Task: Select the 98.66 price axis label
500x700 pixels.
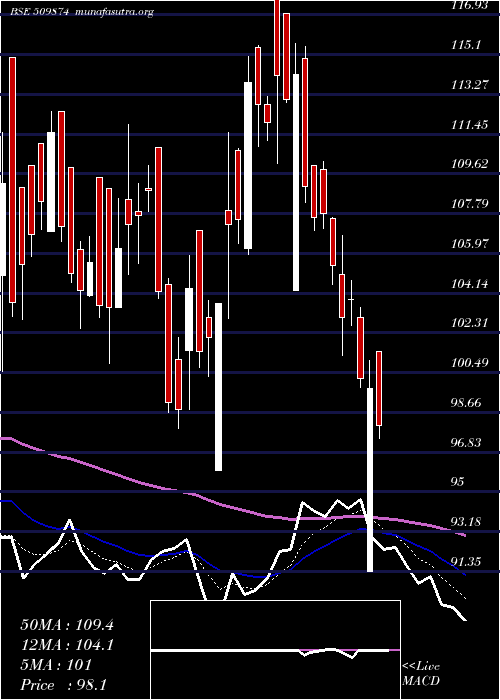Action: [x=466, y=403]
